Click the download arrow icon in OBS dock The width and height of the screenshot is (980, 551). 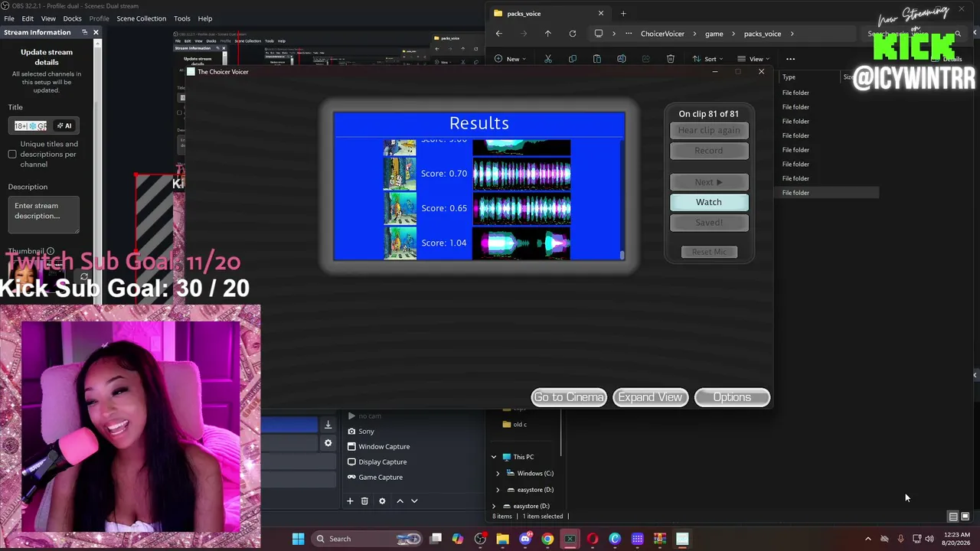click(328, 425)
